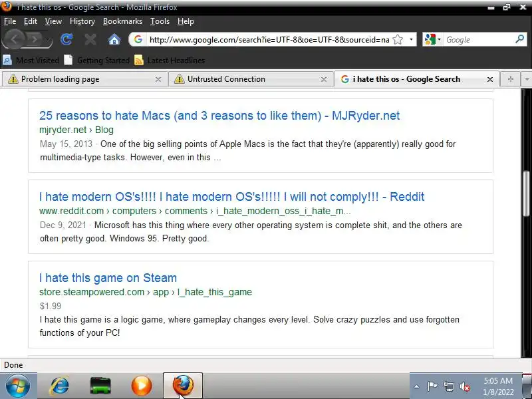Go back with the Back arrow button

(14, 40)
